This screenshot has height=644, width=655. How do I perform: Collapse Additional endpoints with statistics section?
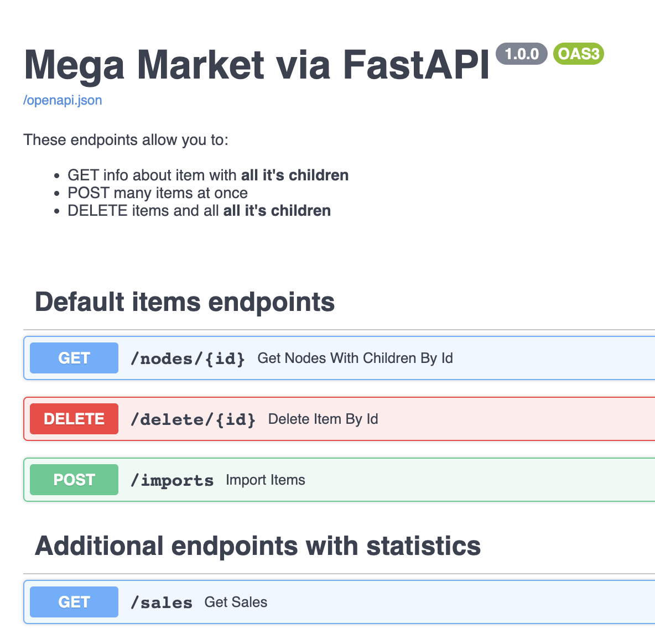point(258,546)
